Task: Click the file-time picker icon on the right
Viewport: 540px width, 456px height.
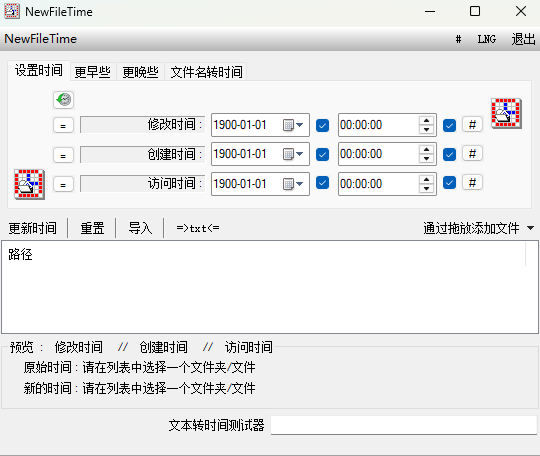Action: (506, 113)
